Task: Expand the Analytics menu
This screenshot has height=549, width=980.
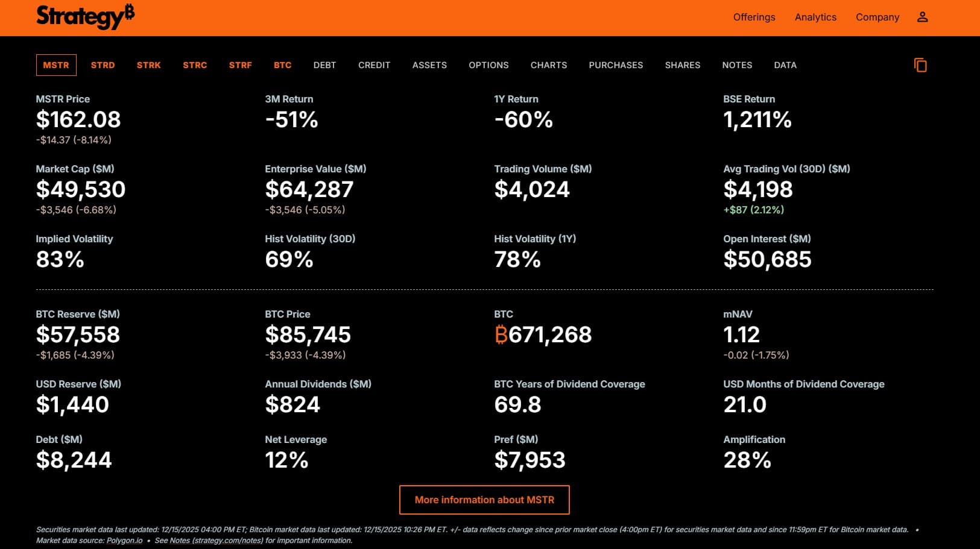Action: click(815, 17)
